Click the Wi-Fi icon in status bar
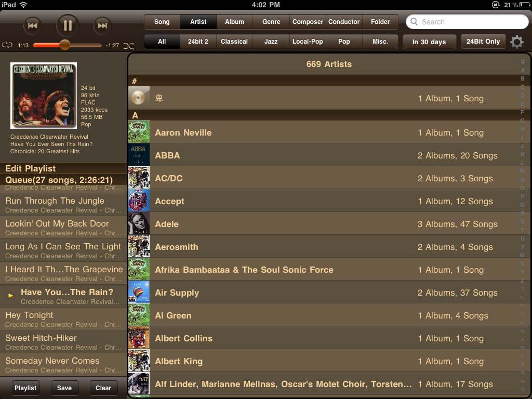This screenshot has width=532, height=399. [23, 4]
